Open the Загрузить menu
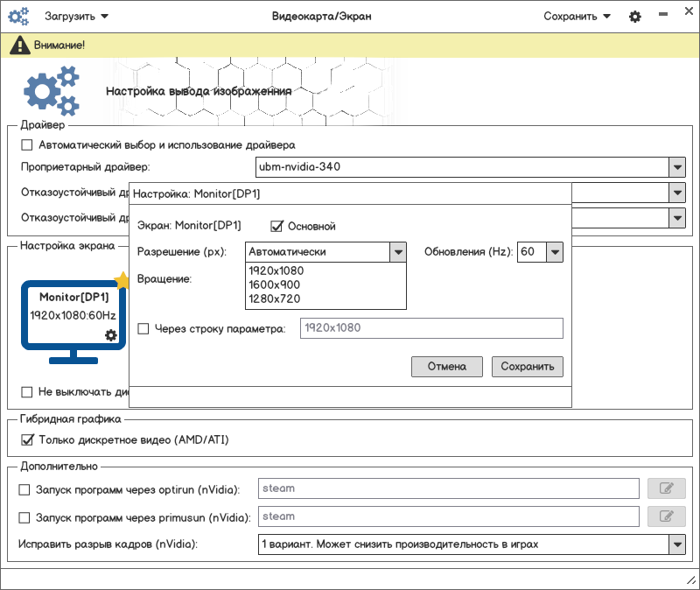The height and width of the screenshot is (590, 700). point(78,17)
